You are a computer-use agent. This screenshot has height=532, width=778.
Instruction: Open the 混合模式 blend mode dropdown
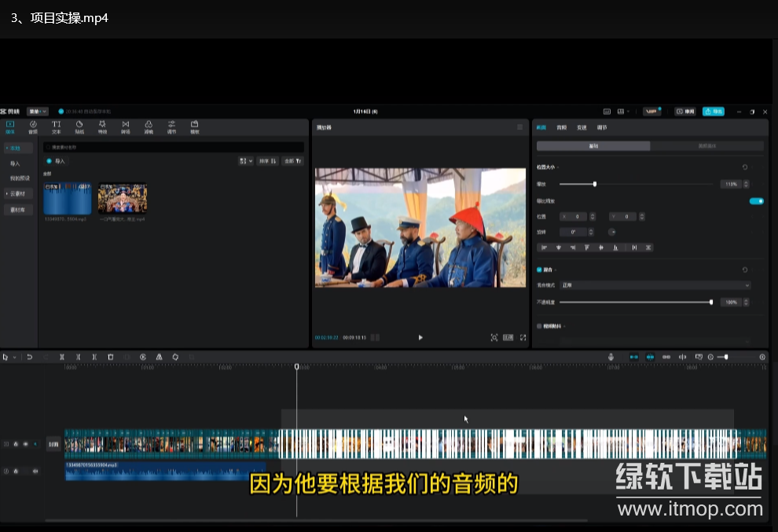[654, 285]
